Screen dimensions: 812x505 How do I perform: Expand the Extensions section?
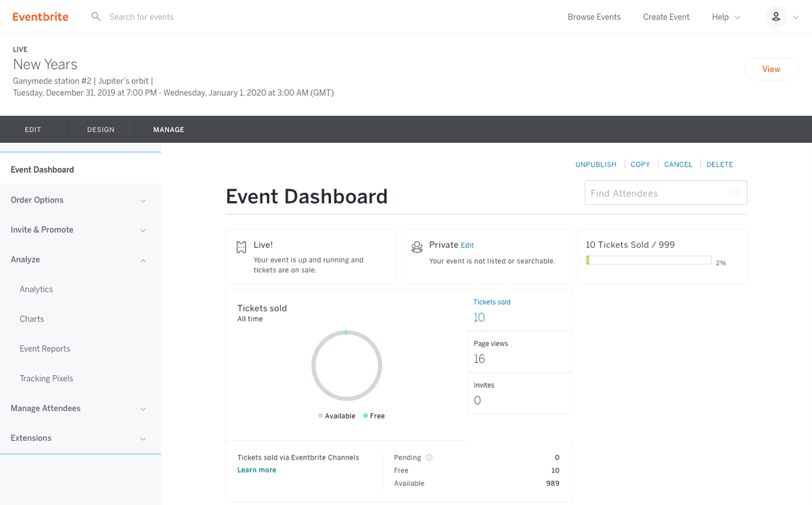[x=81, y=438]
